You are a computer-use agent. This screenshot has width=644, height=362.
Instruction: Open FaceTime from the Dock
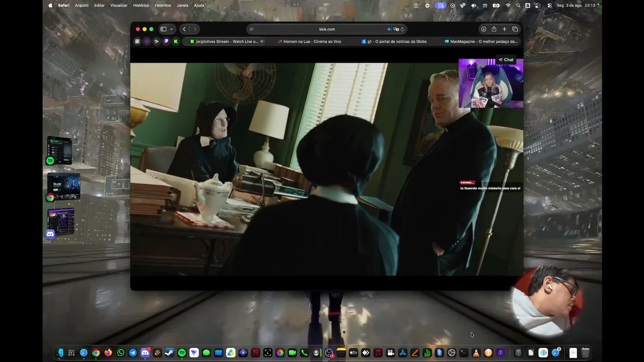click(x=292, y=353)
